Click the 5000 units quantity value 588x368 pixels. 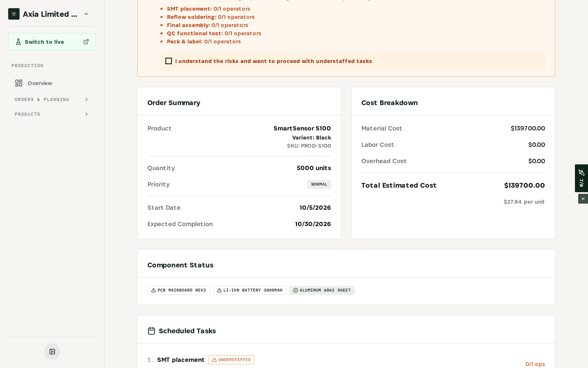click(314, 168)
